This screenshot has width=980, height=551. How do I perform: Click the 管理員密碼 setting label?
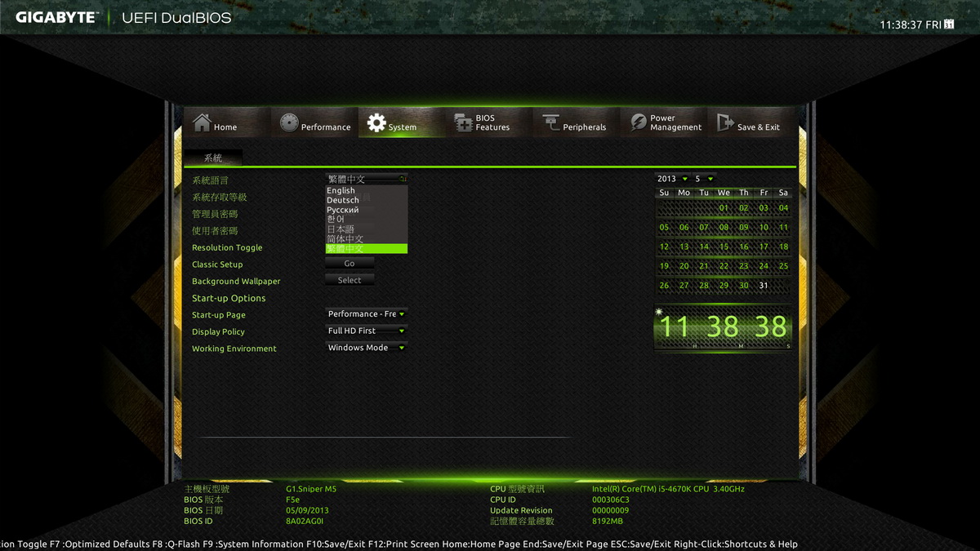point(215,214)
